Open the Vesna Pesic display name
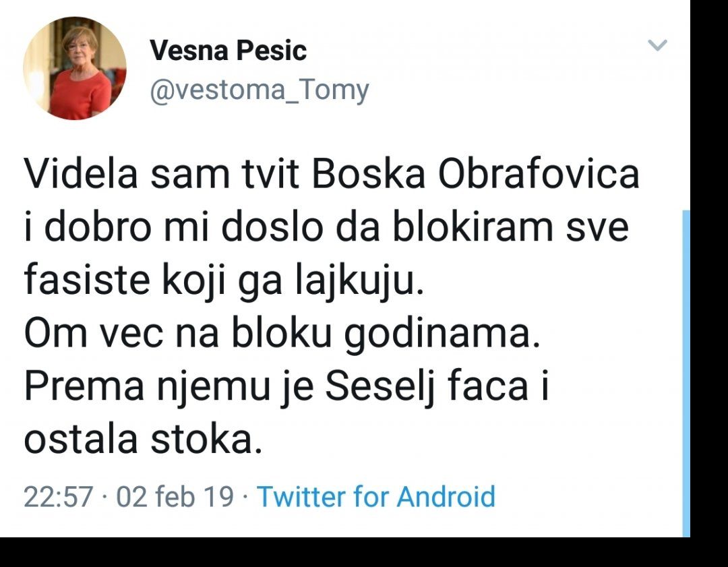 click(x=228, y=51)
